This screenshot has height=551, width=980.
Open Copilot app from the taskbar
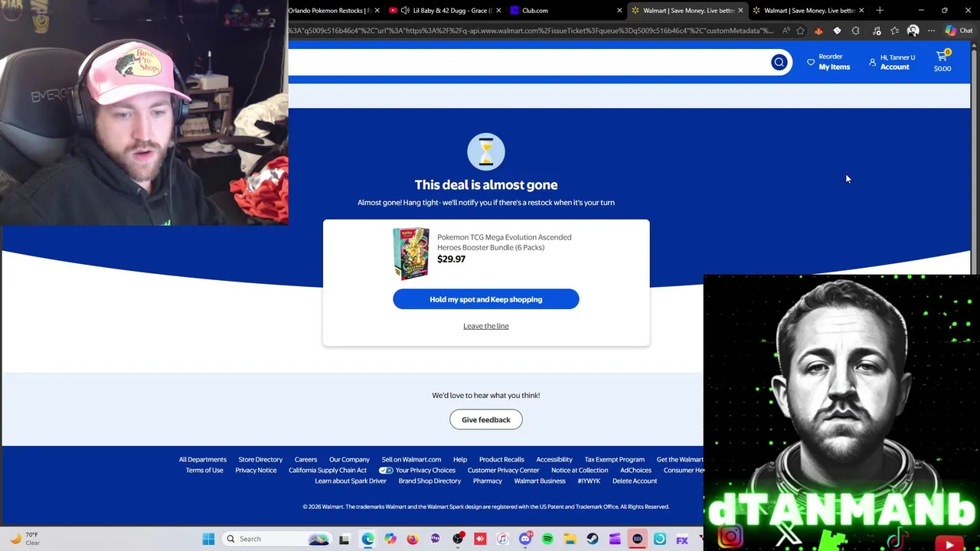[390, 539]
